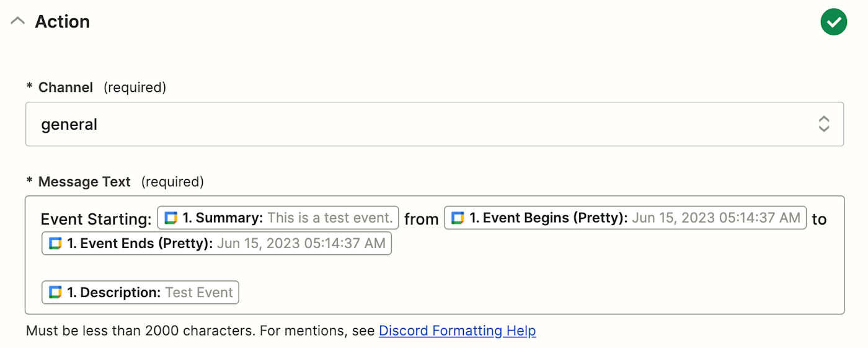The image size is (868, 348).
Task: Click the Action section heading
Action: click(62, 22)
